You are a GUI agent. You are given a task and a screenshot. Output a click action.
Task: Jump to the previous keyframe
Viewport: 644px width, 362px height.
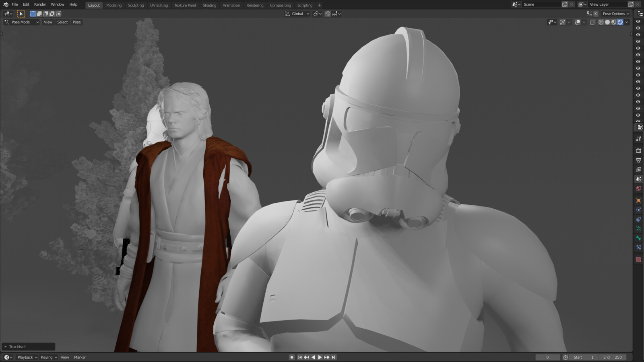point(306,357)
